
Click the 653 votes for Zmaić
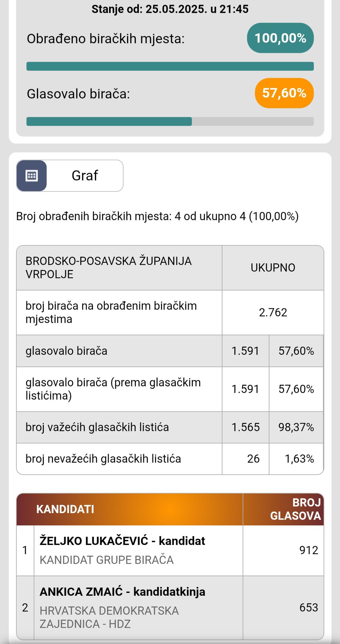pyautogui.click(x=309, y=607)
